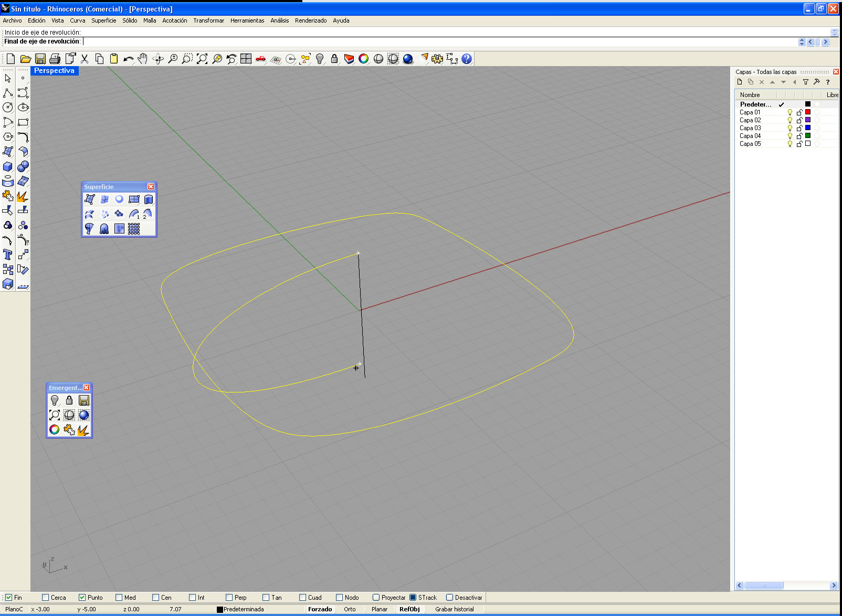Open the Archivo menu
The image size is (842, 616).
click(13, 20)
